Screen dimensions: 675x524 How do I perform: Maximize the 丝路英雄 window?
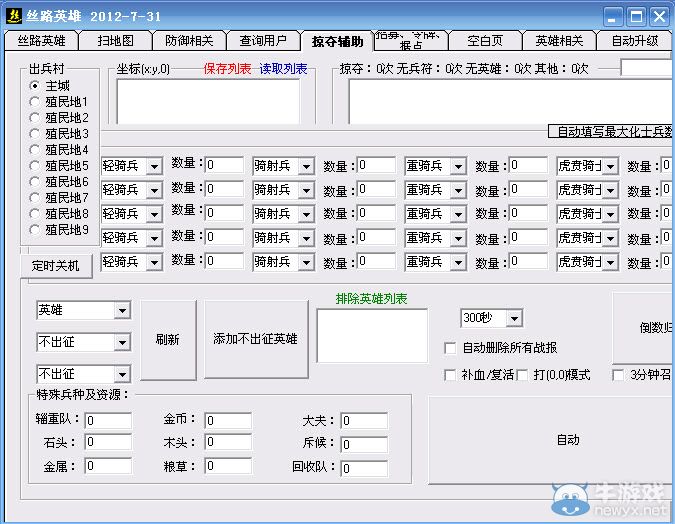pyautogui.click(x=636, y=17)
